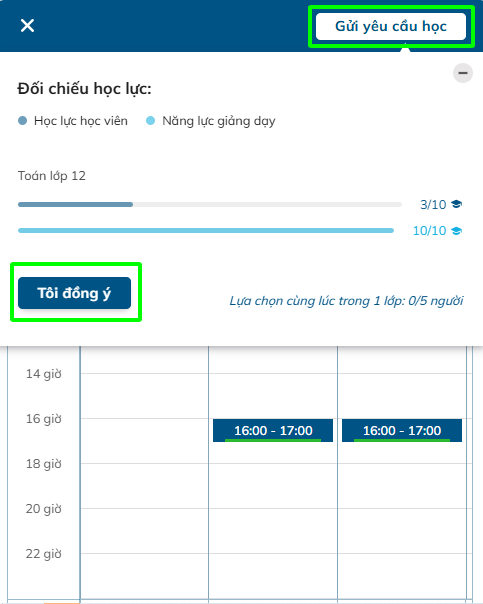Click the 3/10 score text
Viewport: 483px width, 604px height.
click(x=433, y=205)
